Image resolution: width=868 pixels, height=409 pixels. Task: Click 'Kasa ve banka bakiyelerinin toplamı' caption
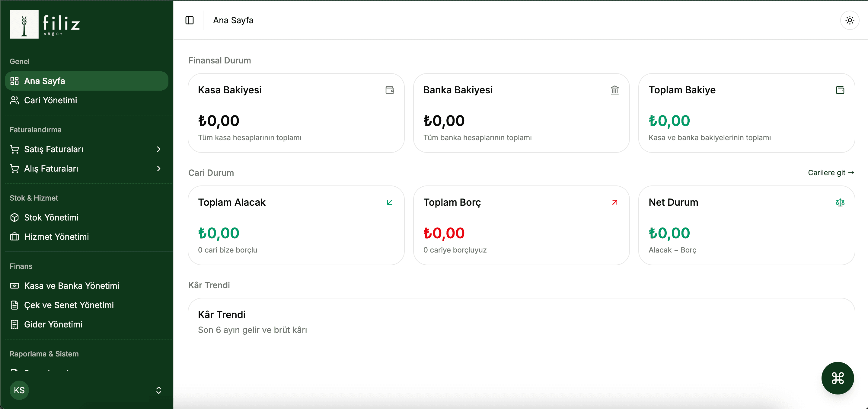coord(709,137)
